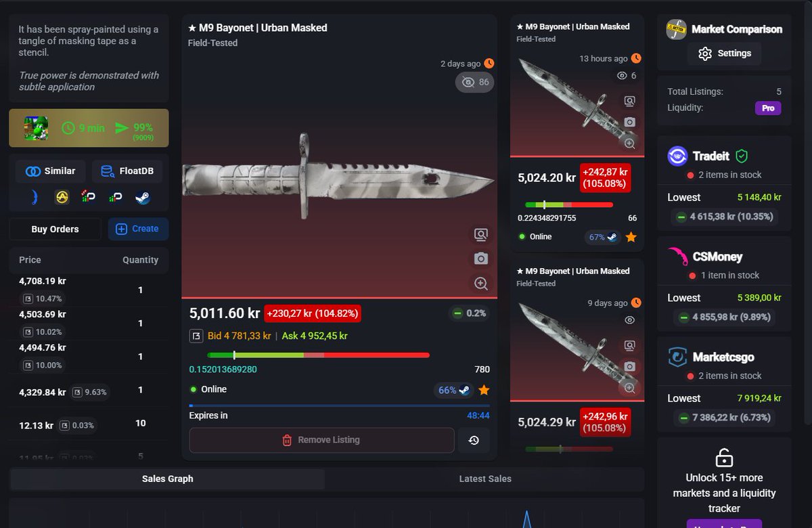812x528 pixels.
Task: Zoom into the main knife image
Action: [481, 283]
